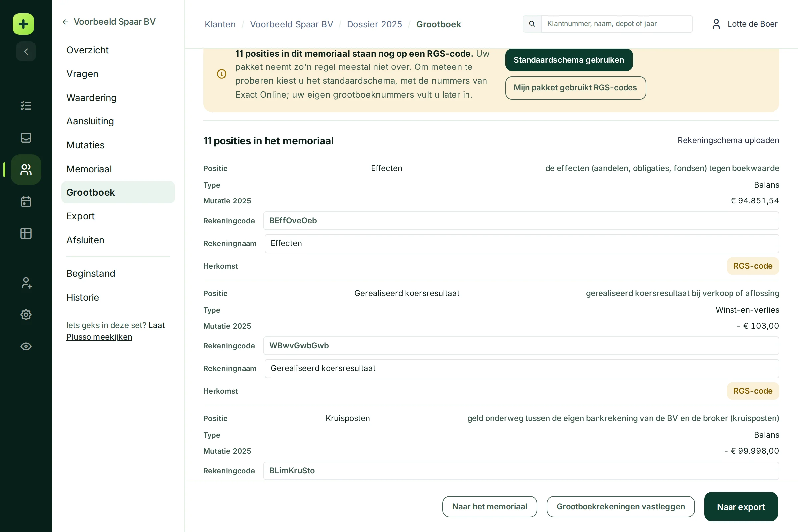The height and width of the screenshot is (532, 798).
Task: Open Memoriaal menu item
Action: (89, 169)
